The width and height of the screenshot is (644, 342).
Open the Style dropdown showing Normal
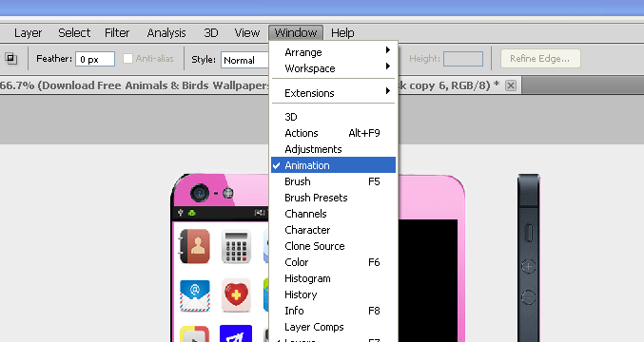coord(245,60)
